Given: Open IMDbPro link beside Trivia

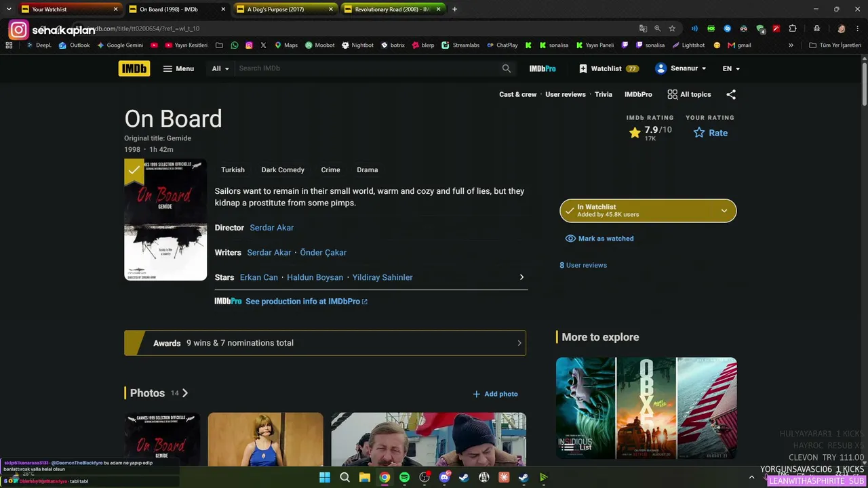Looking at the screenshot, I should pyautogui.click(x=638, y=95).
